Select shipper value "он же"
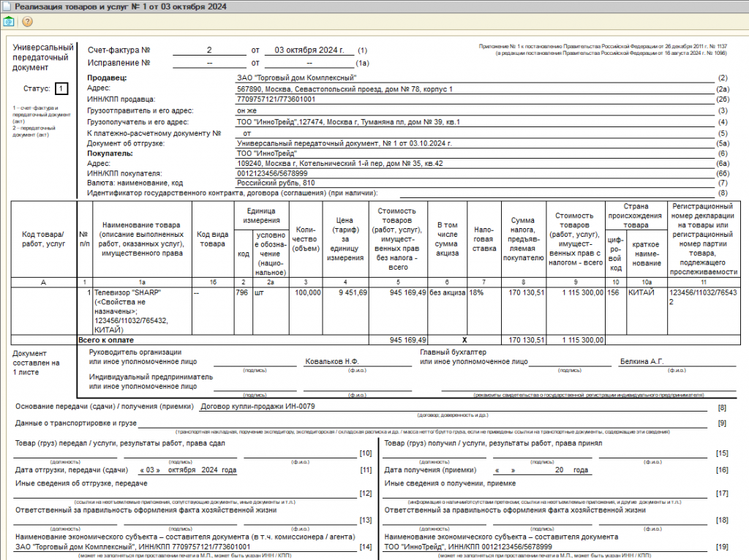Viewport: 749px width, 560px height. (x=246, y=111)
